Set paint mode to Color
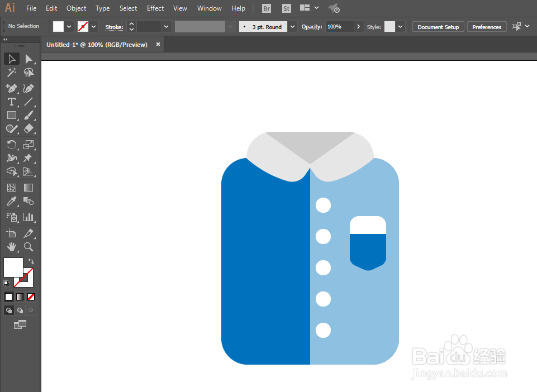This screenshot has height=392, width=537. [x=9, y=297]
